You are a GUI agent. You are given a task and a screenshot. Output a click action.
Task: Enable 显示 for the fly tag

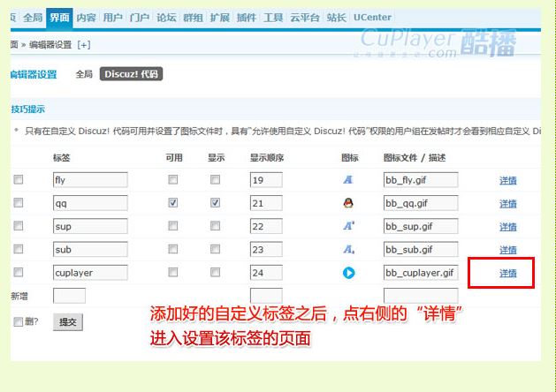click(x=215, y=179)
